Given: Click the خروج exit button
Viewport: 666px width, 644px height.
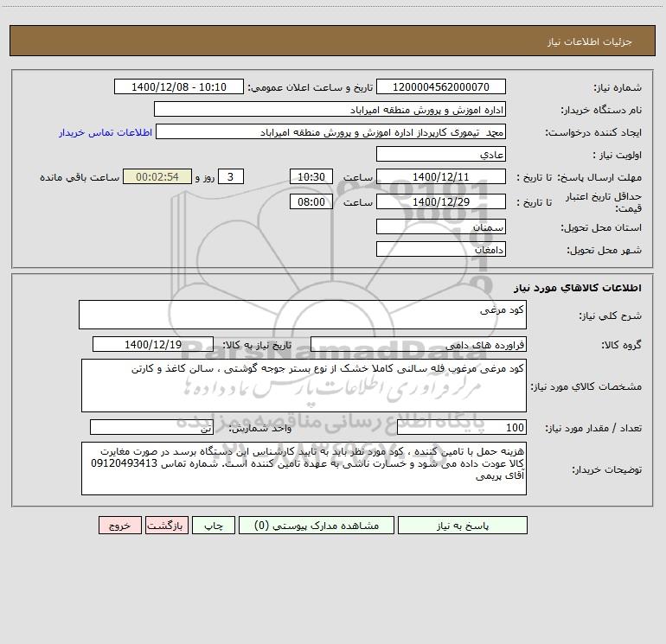Looking at the screenshot, I should tap(119, 526).
